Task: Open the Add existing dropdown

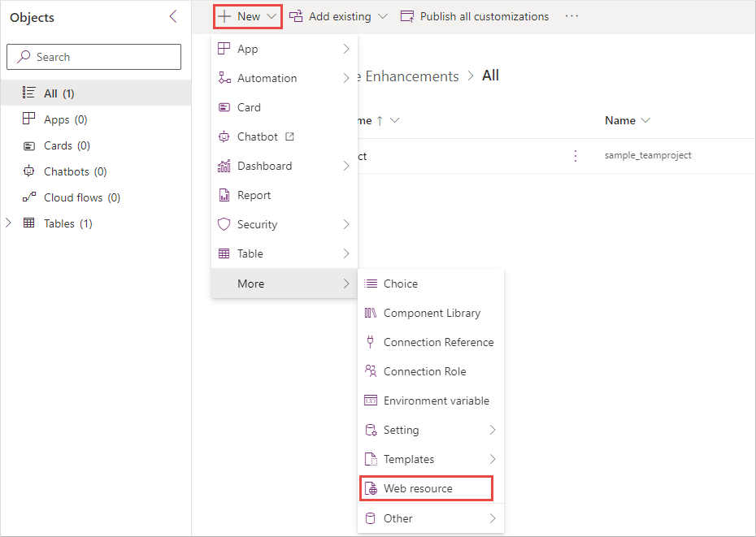Action: coord(338,16)
